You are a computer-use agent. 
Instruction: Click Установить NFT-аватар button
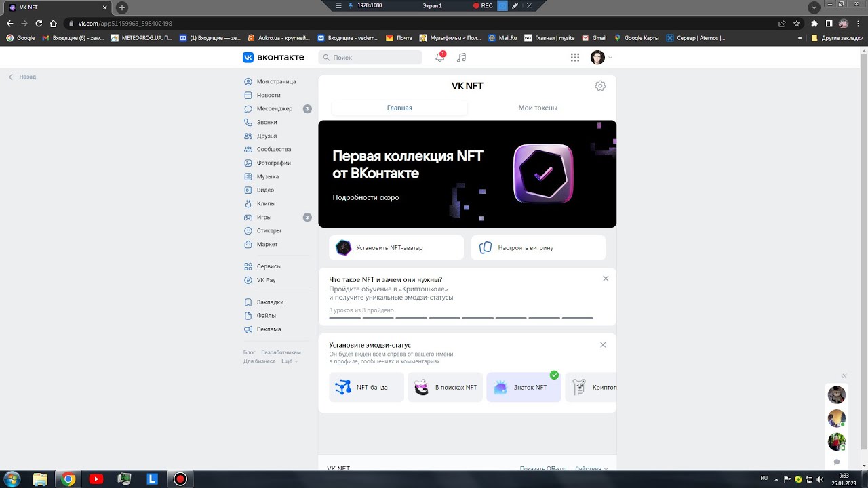tap(396, 247)
